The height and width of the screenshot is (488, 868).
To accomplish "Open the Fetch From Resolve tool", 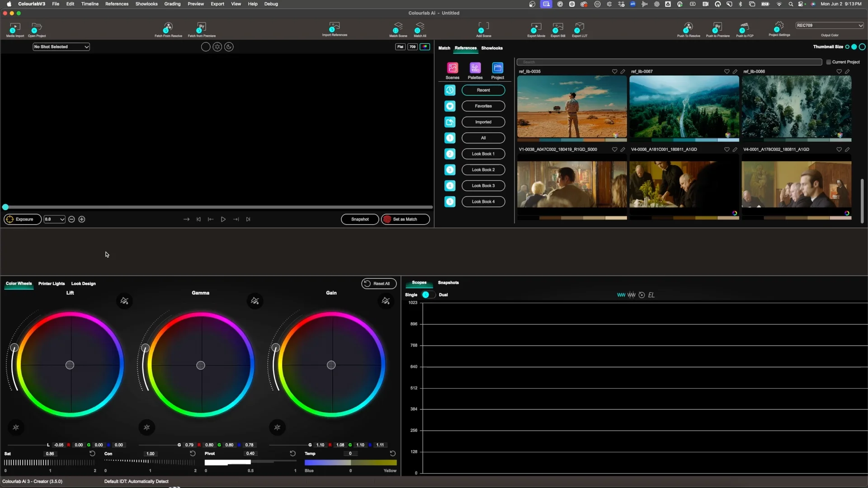I will click(168, 28).
